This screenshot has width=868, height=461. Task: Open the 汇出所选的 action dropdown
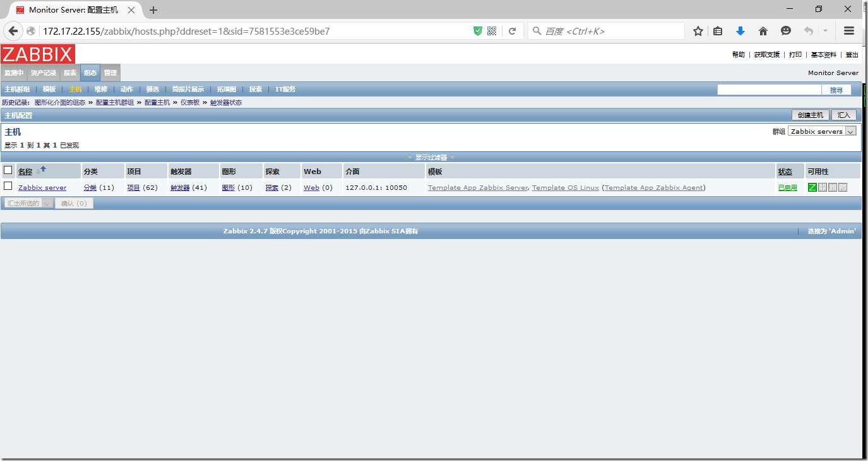[28, 203]
